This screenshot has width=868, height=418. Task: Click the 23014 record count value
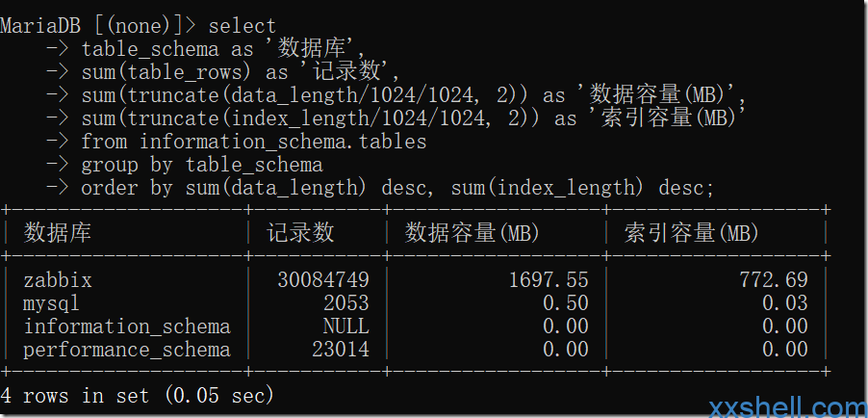click(x=341, y=350)
